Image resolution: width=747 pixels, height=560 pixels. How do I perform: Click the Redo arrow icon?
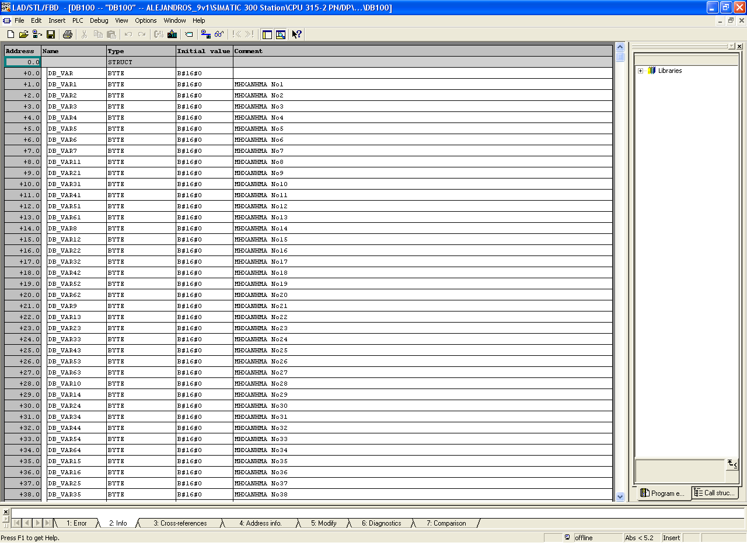tap(142, 34)
